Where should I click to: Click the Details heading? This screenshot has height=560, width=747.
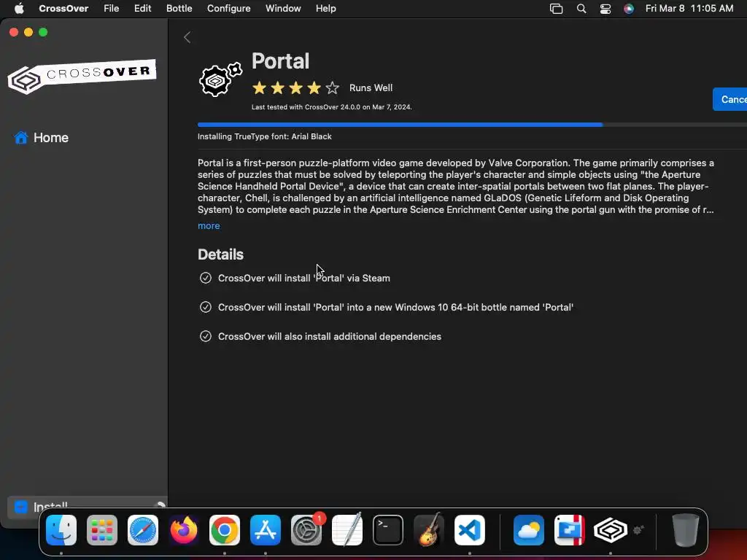pos(220,254)
